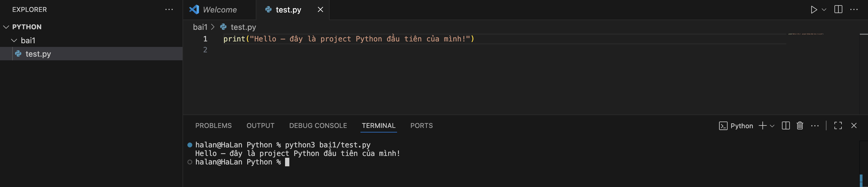Viewport: 868px width, 187px height.
Task: Open terminal launch profile dropdown arrow
Action: pos(772,126)
